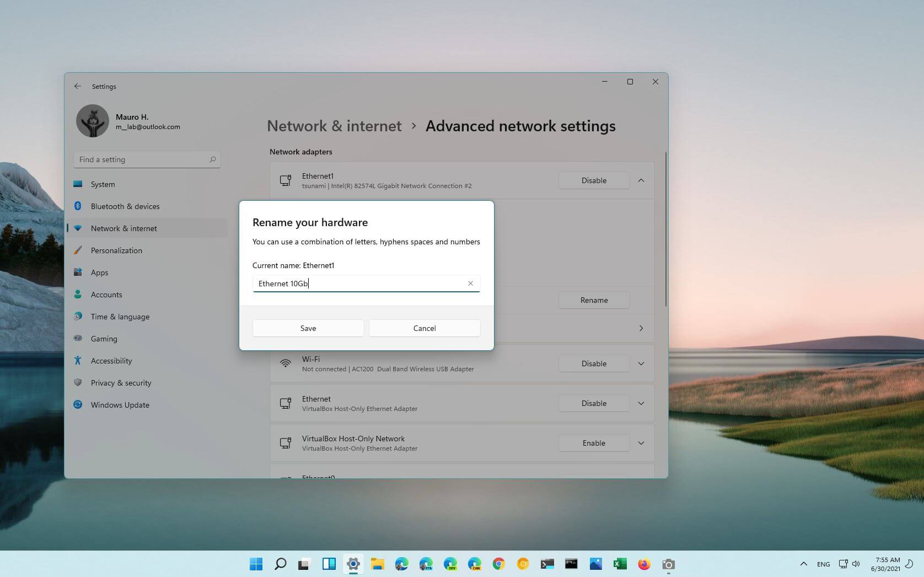The image size is (924, 577).
Task: Navigate to Network & internet breadcrumb
Action: pos(334,126)
